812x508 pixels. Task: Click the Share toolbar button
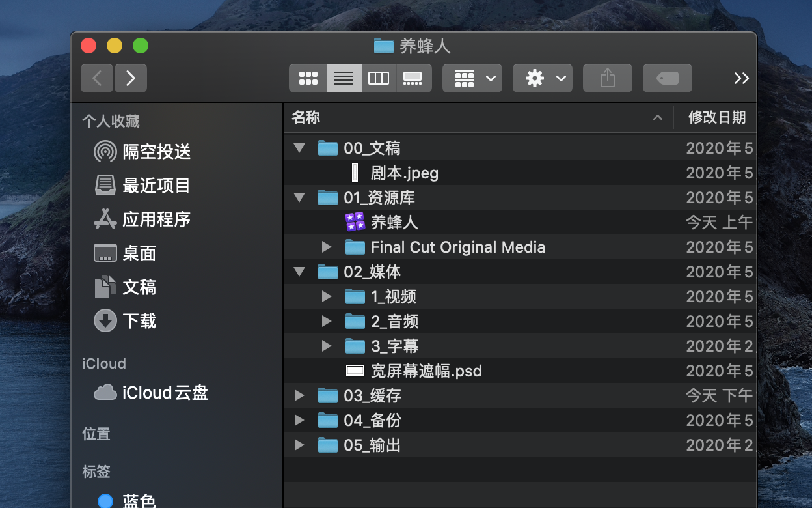(607, 78)
